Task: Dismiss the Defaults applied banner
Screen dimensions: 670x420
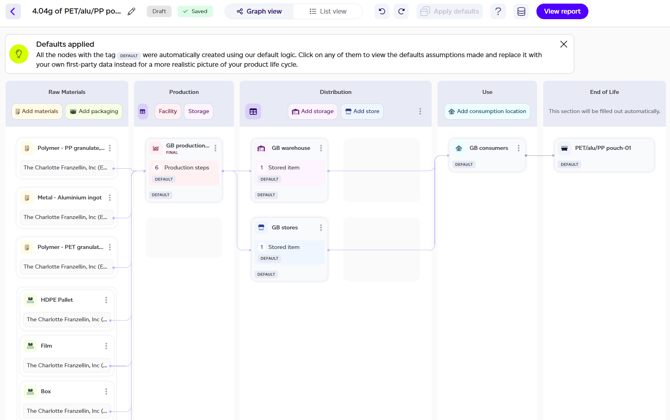Action: pos(564,44)
